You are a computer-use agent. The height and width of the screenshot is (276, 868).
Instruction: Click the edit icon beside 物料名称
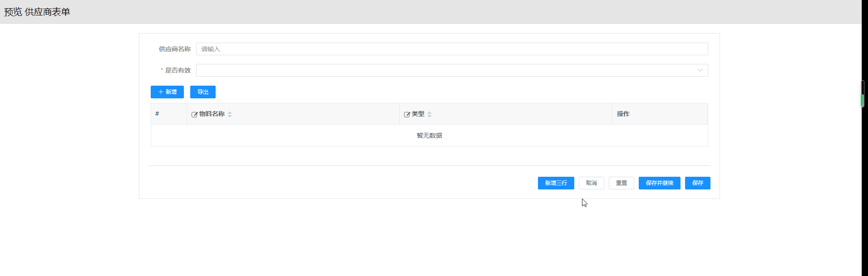coord(194,115)
